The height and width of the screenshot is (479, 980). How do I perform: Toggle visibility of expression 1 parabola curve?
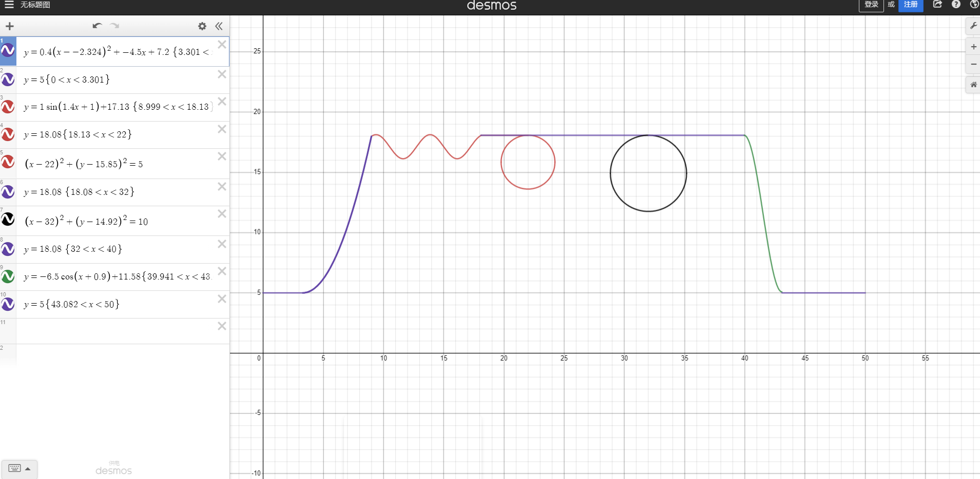8,50
